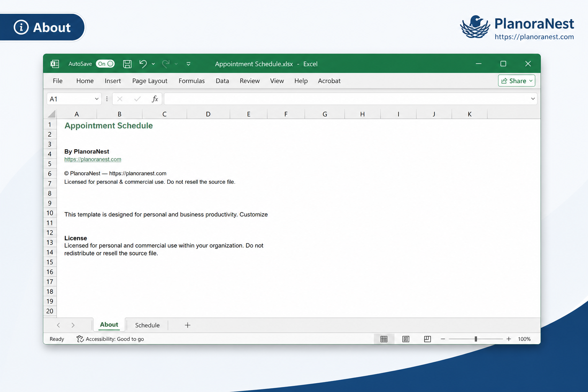588x392 pixels.
Task: Click the Undo arrow icon
Action: (x=143, y=64)
